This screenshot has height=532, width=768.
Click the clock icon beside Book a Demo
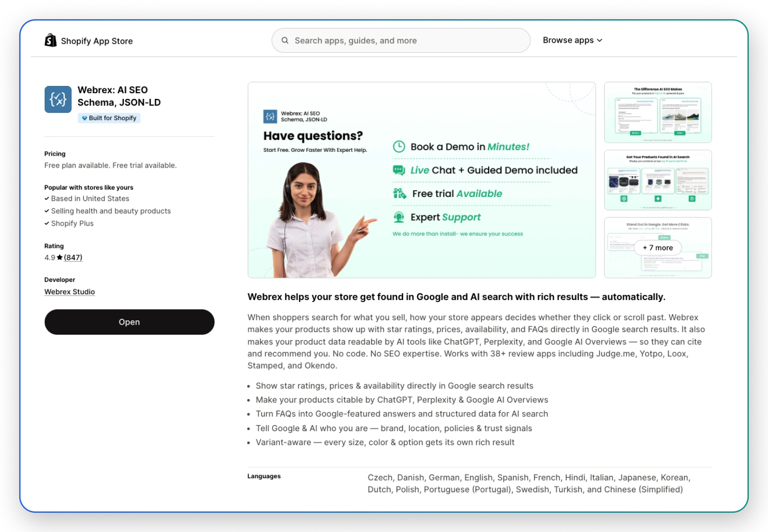pos(399,146)
